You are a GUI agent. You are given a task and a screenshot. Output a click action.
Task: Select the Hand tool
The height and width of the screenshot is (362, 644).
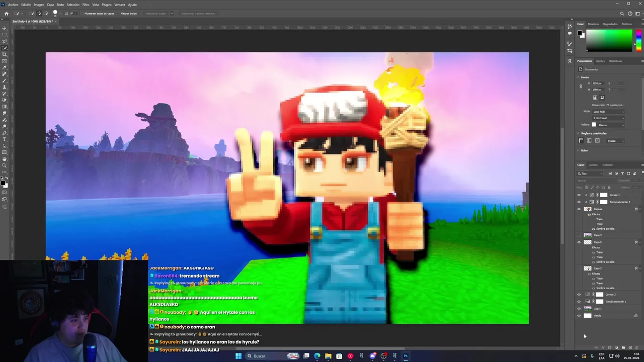pos(5,159)
